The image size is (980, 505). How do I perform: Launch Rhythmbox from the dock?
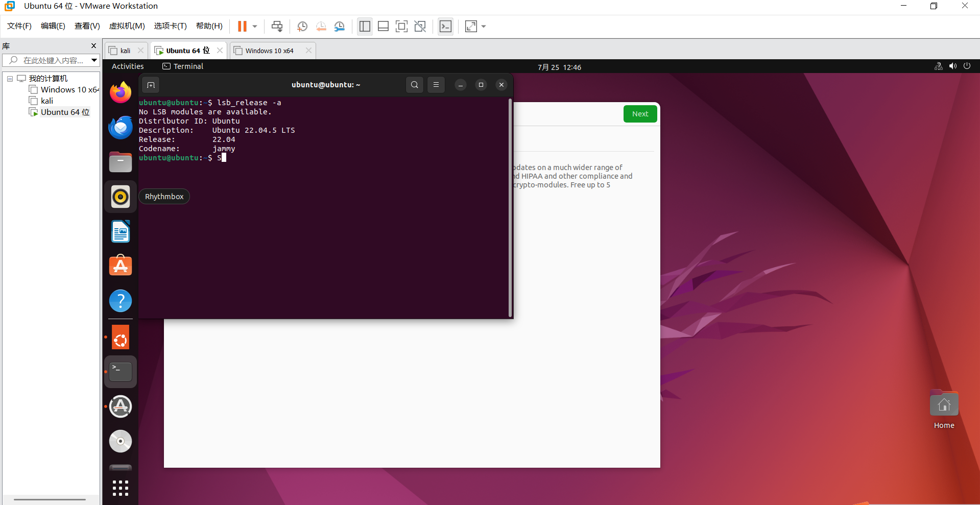pyautogui.click(x=121, y=197)
